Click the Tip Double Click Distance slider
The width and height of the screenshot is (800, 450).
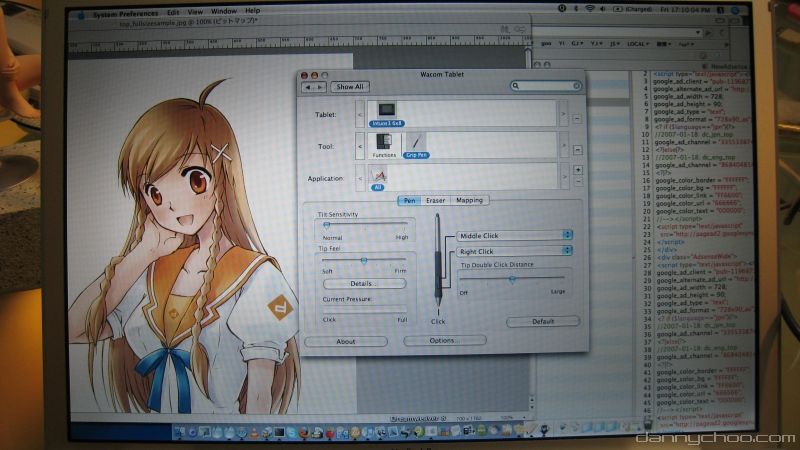[x=513, y=279]
